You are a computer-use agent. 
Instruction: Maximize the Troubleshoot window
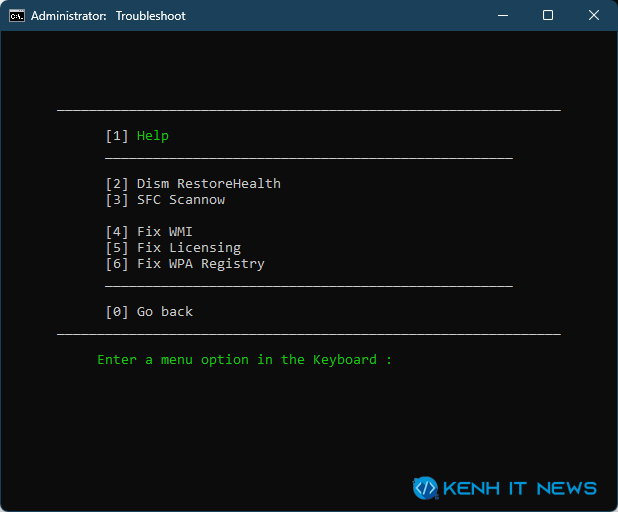[548, 16]
